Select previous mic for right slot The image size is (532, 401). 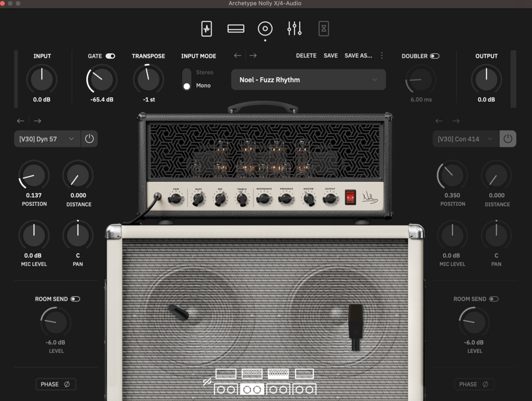(439, 121)
